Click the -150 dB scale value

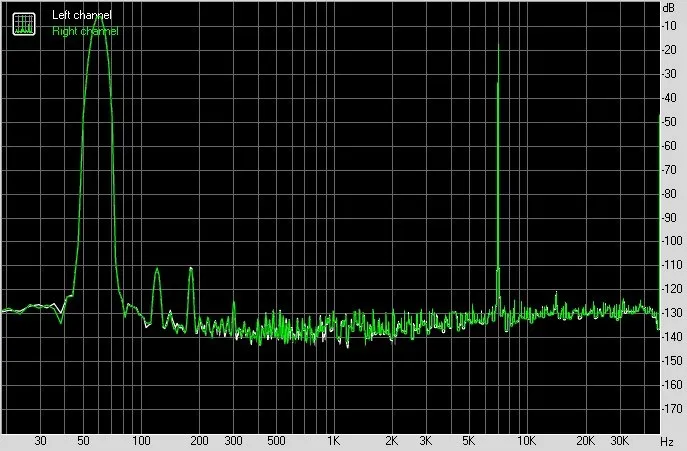pos(672,361)
